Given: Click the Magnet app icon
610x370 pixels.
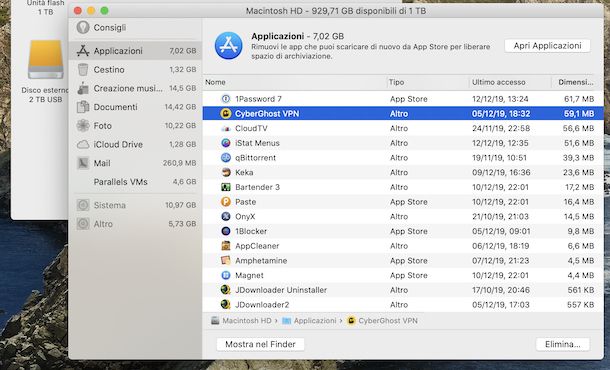Looking at the screenshot, I should (226, 275).
